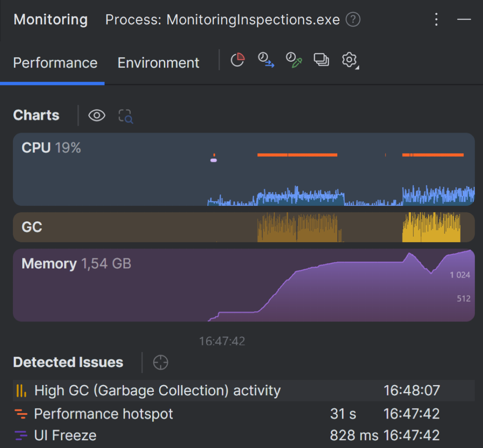Click the GC activity chart
Screen dimensions: 483x448
[244, 227]
